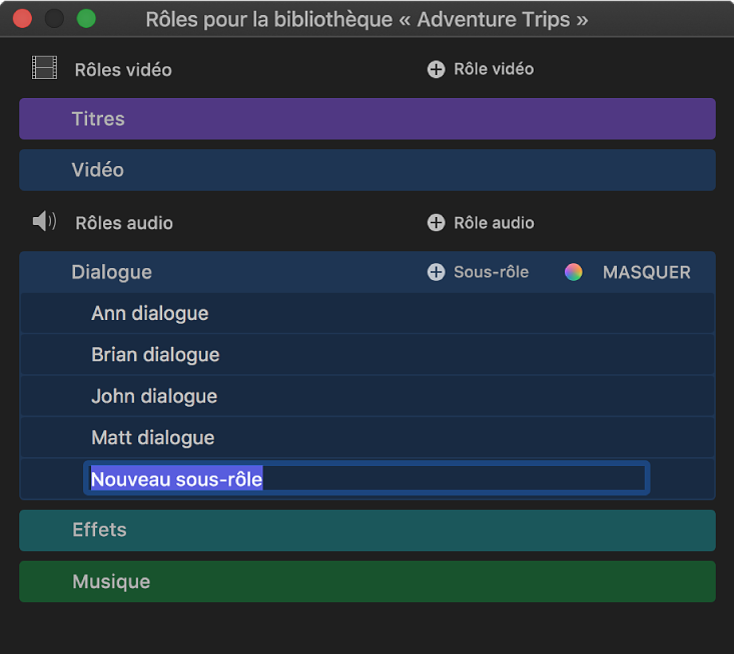Image resolution: width=734 pixels, height=654 pixels.
Task: Open the Dialogue role color picker
Action: [573, 272]
